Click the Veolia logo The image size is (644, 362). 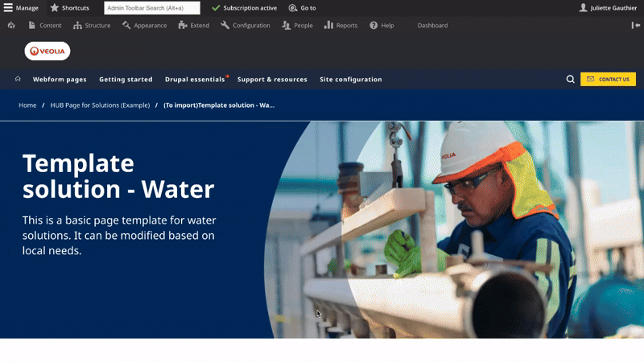point(47,51)
